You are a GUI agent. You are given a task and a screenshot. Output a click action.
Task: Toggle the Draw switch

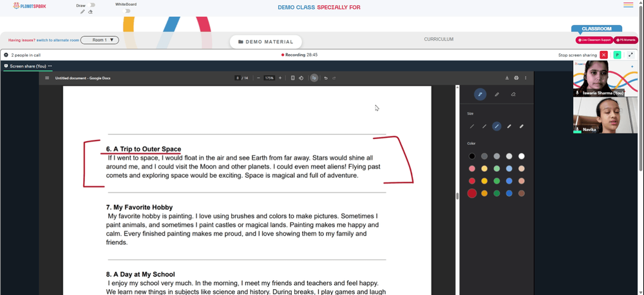pos(91,5)
